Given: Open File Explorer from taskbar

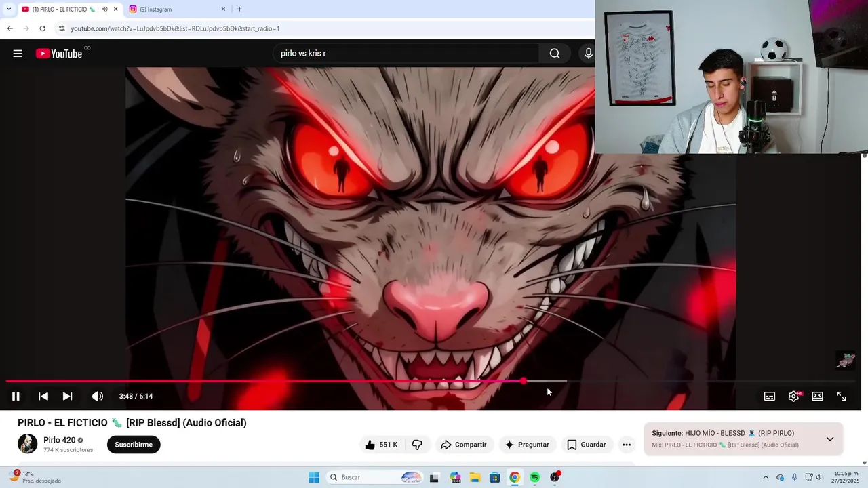Looking at the screenshot, I should 475,477.
